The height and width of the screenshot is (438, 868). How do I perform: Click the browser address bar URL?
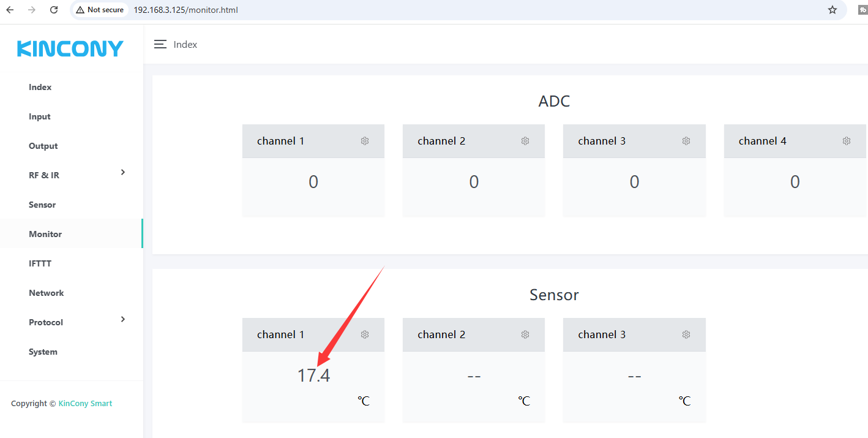click(x=186, y=10)
